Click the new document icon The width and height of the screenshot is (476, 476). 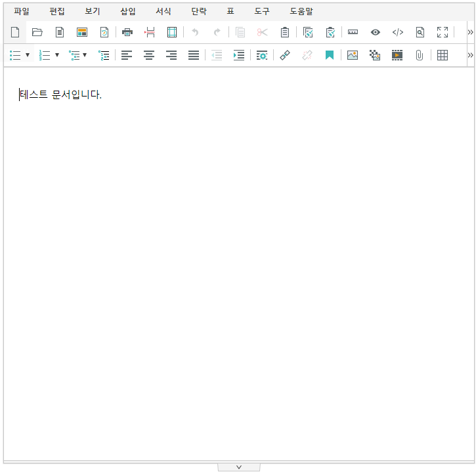coord(15,32)
